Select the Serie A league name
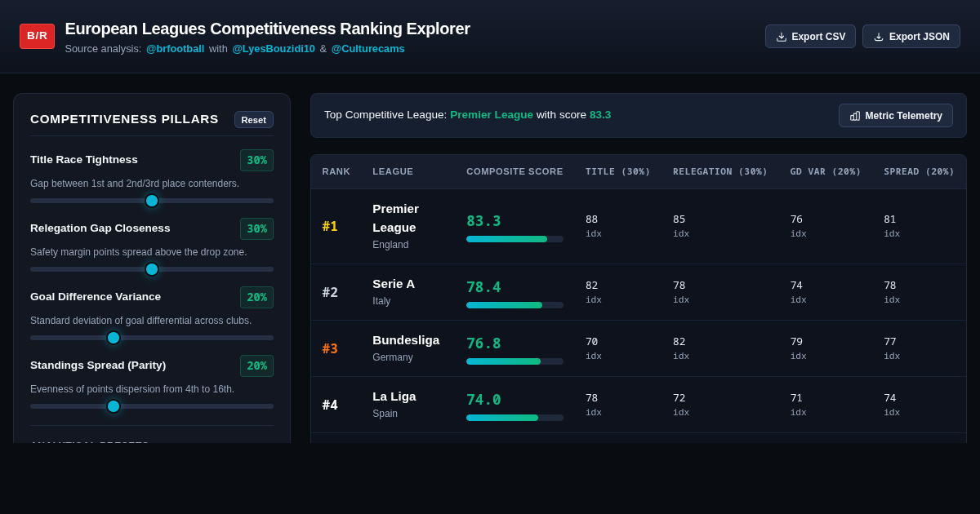980x514 pixels. pyautogui.click(x=394, y=284)
